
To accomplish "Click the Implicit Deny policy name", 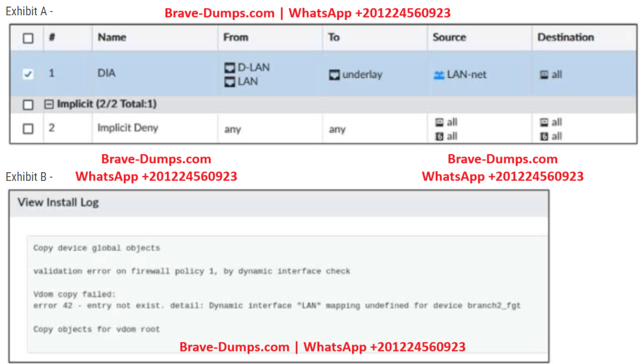I will (127, 128).
